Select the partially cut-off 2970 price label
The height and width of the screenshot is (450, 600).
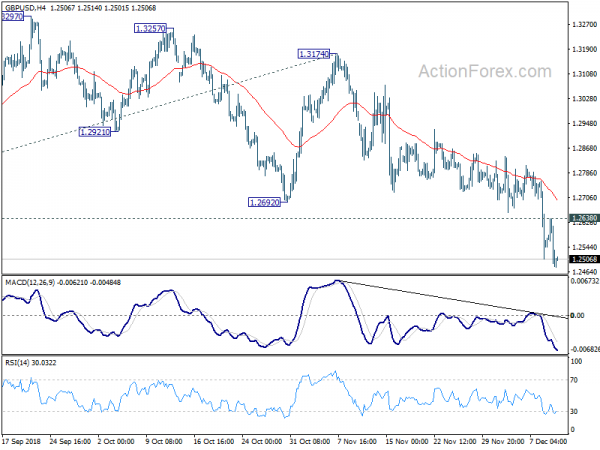[13, 18]
